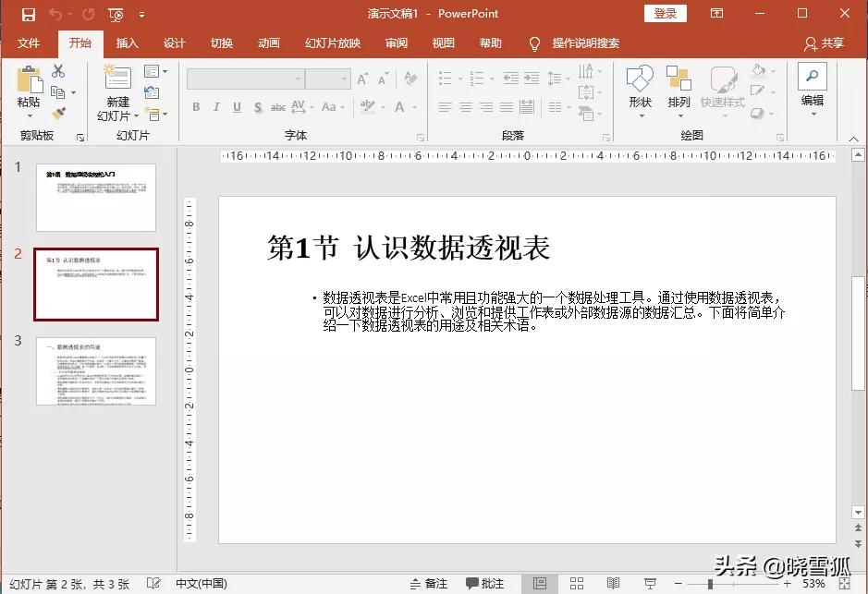868x594 pixels.
Task: Switch to the 插入 (Insert) ribbon tab
Action: click(x=127, y=42)
